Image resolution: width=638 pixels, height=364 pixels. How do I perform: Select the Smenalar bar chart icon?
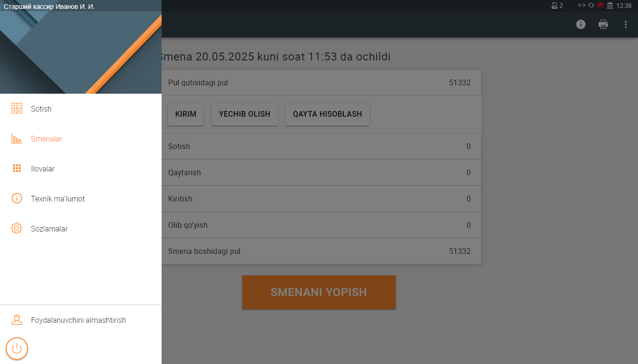click(x=17, y=139)
